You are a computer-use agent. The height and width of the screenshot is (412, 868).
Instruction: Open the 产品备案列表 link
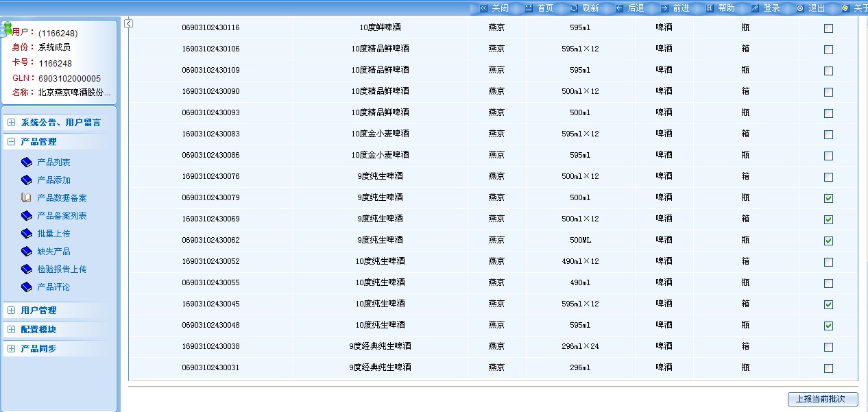click(62, 216)
